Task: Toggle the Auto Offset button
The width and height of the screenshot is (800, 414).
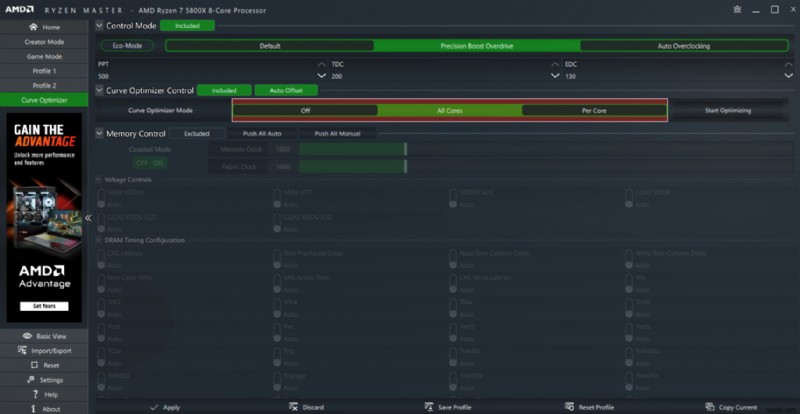Action: pos(286,90)
